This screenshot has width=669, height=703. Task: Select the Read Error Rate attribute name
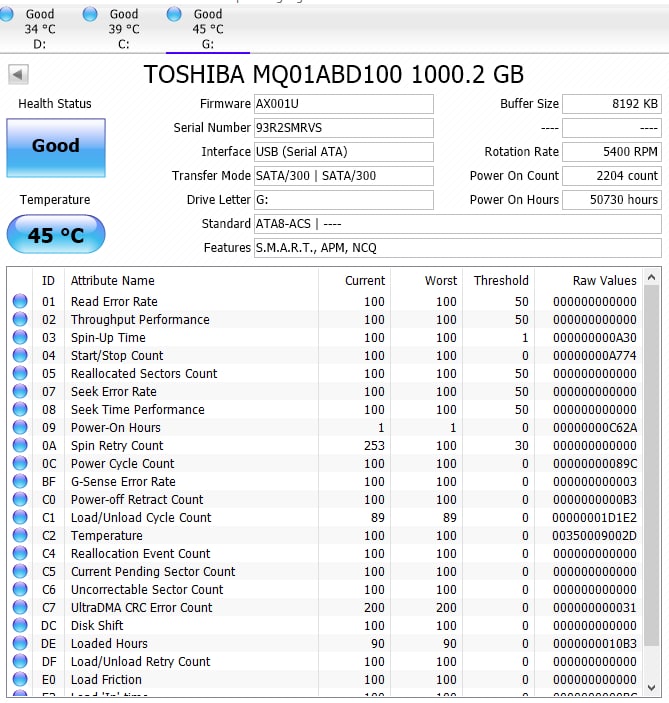pos(114,302)
